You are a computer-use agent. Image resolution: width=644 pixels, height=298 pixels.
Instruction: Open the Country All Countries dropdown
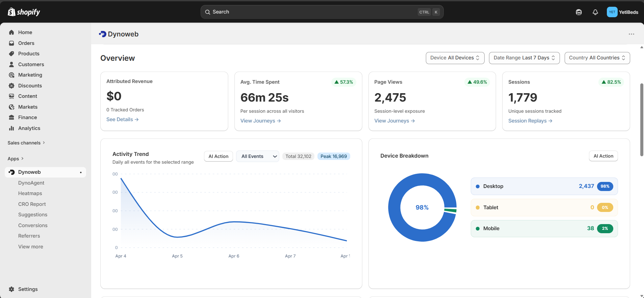(597, 58)
